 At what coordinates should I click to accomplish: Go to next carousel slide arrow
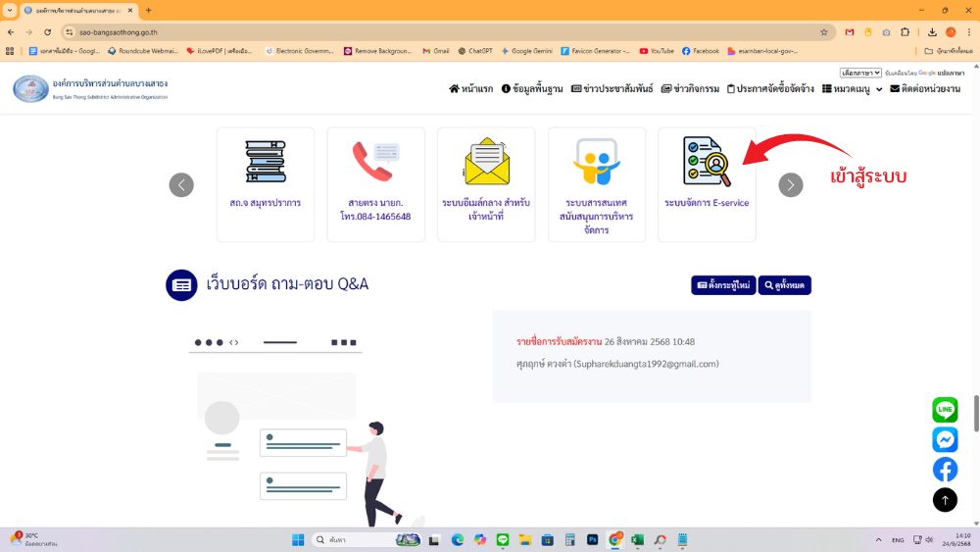pos(791,184)
